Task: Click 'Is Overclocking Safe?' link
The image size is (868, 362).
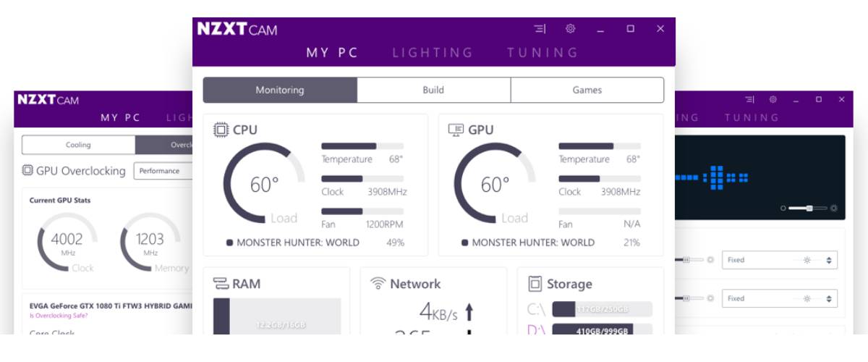Action: (x=58, y=316)
